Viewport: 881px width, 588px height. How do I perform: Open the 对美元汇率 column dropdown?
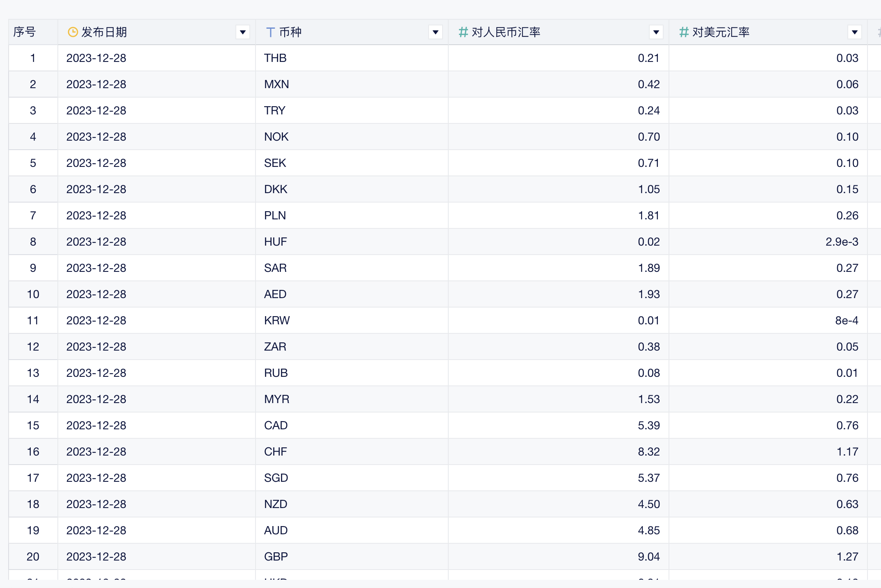[x=854, y=32]
